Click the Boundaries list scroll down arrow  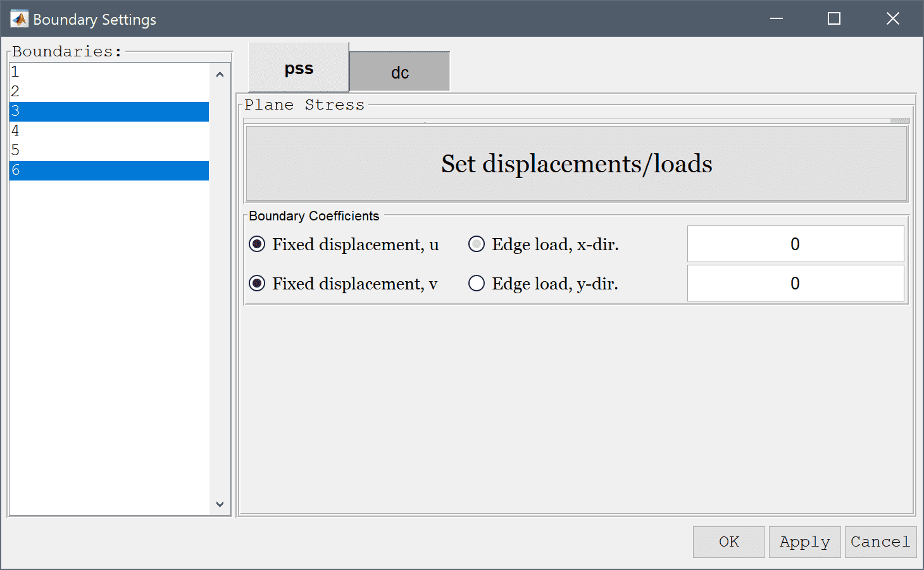[220, 504]
